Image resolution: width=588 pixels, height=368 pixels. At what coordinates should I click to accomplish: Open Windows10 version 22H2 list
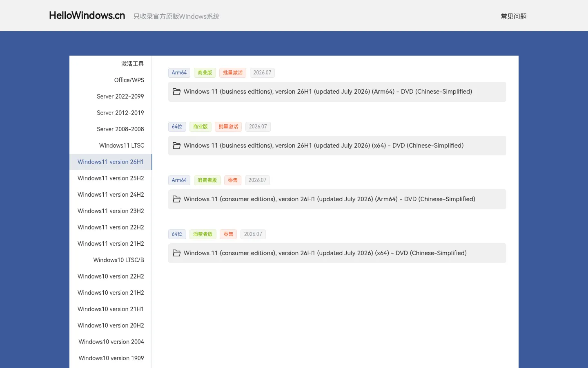click(x=111, y=276)
